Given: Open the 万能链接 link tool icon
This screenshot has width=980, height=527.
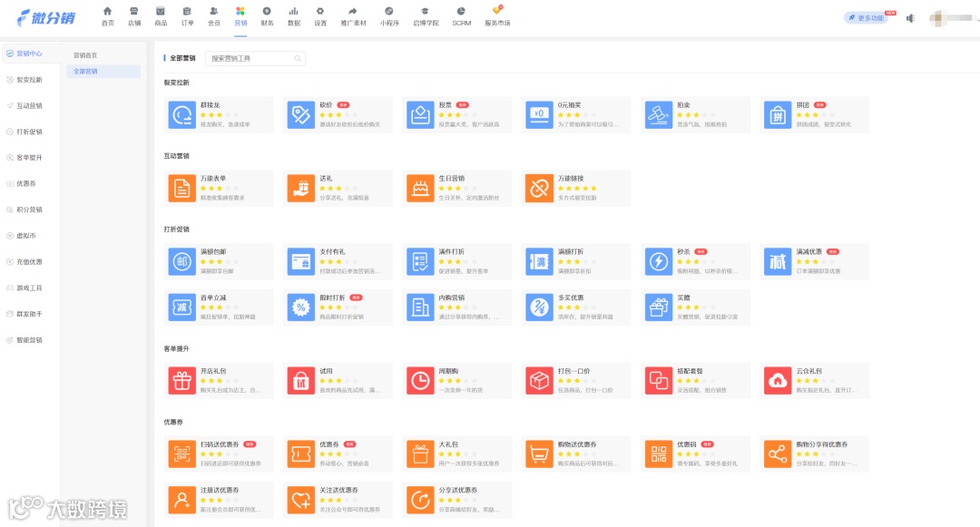Looking at the screenshot, I should point(539,188).
